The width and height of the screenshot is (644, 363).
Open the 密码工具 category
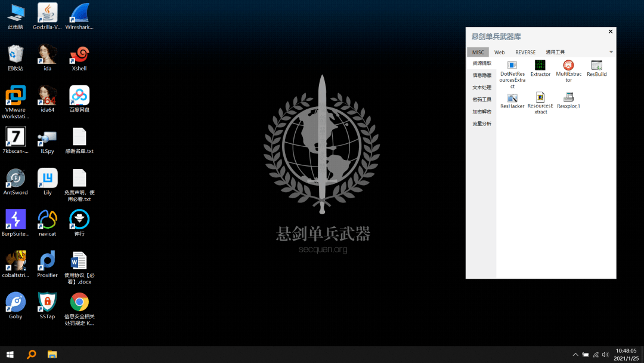coord(481,100)
